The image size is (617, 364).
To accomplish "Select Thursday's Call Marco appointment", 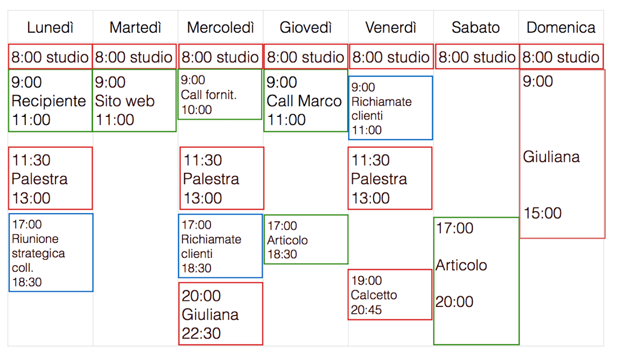I will 306,101.
